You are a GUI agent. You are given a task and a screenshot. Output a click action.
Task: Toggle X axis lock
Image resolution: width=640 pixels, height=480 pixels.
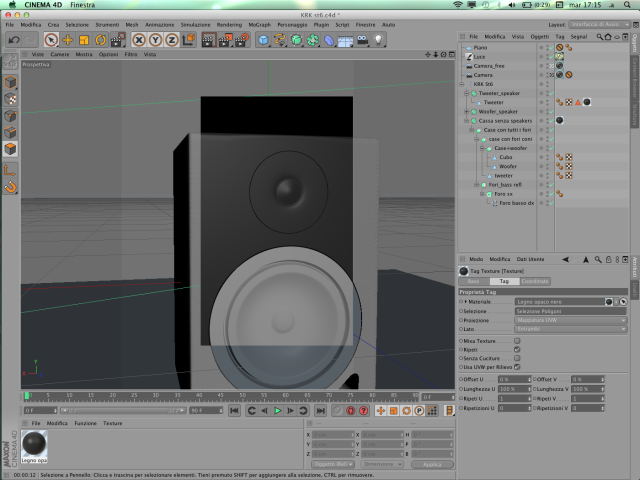tap(139, 40)
